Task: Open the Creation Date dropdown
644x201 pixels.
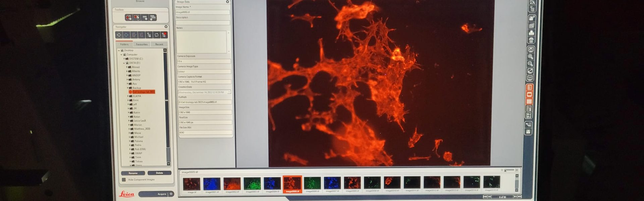Action: pyautogui.click(x=229, y=92)
